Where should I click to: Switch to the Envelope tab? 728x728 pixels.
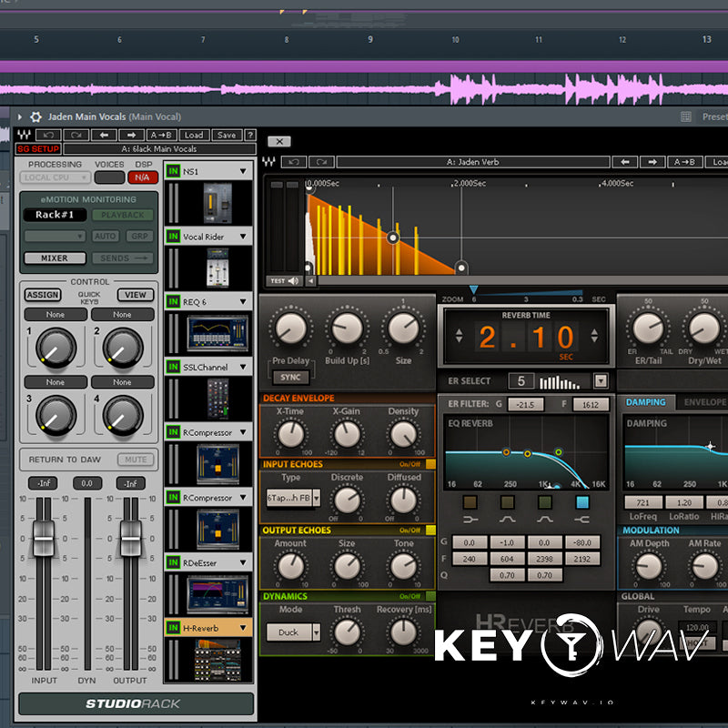(x=703, y=402)
